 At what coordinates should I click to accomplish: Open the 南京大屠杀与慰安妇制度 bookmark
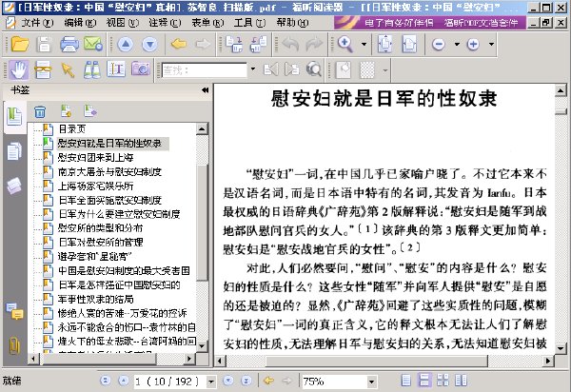(109, 171)
